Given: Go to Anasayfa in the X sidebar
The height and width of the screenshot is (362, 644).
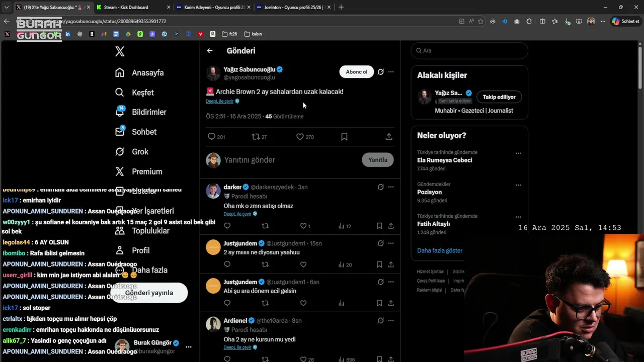Looking at the screenshot, I should tap(139, 72).
